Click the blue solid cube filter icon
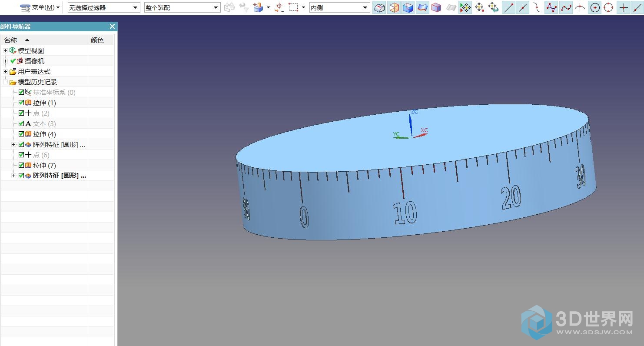Viewport: 644px width, 346px height. [x=408, y=7]
